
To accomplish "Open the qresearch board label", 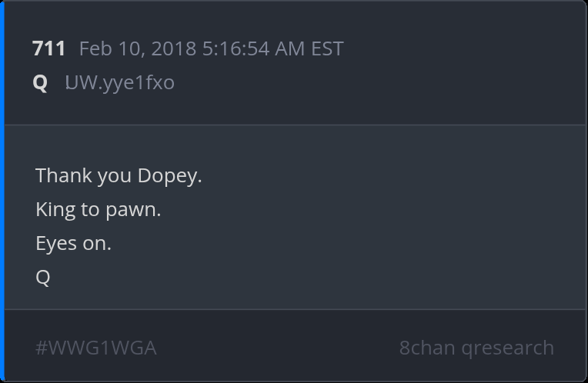I will (x=508, y=348).
